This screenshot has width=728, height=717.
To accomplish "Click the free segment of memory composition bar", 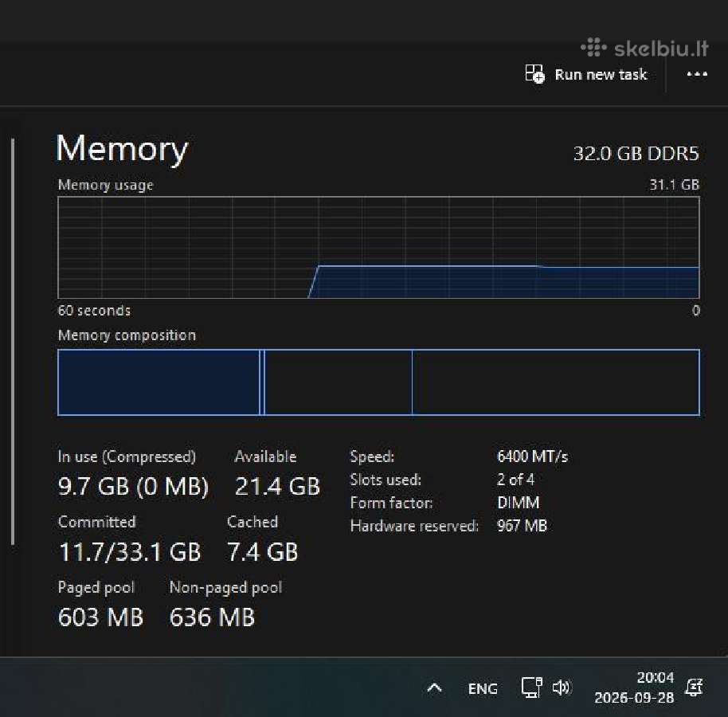I will [555, 382].
